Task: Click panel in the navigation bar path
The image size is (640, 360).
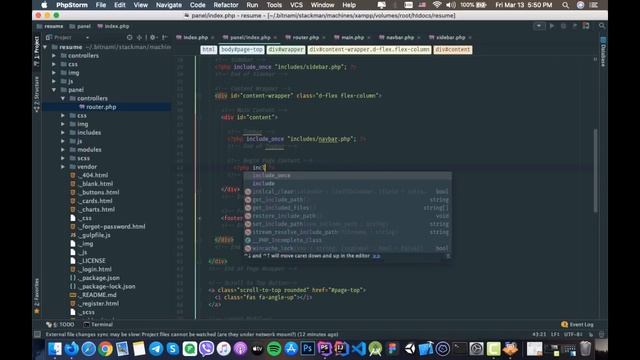Action: (x=84, y=26)
